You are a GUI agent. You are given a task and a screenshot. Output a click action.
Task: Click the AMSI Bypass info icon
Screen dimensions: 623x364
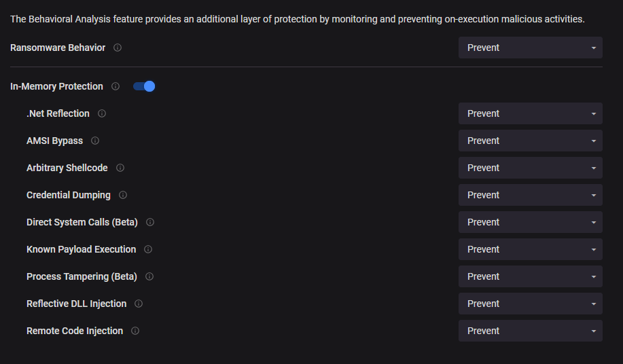(x=95, y=141)
